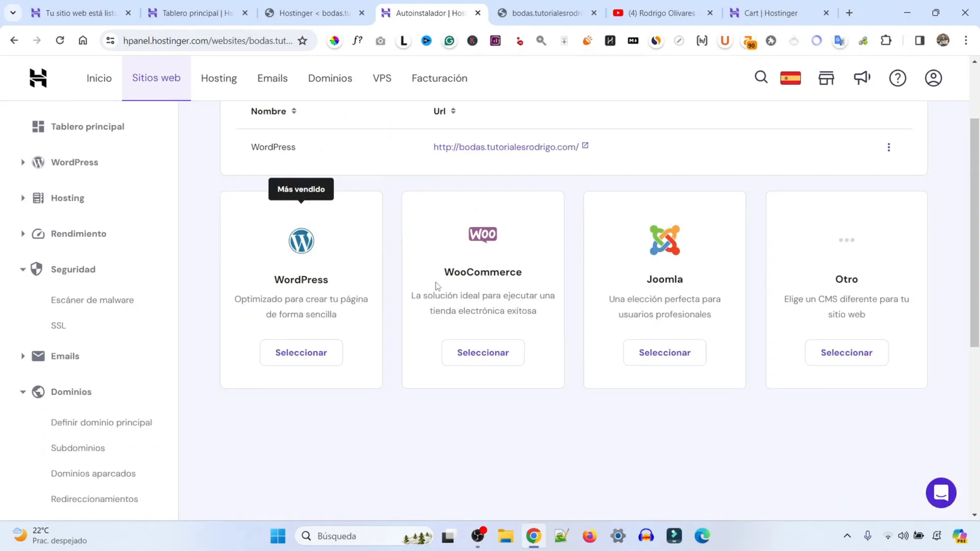Open Chrome menu three dots
This screenshot has height=551, width=980.
pos(966,40)
